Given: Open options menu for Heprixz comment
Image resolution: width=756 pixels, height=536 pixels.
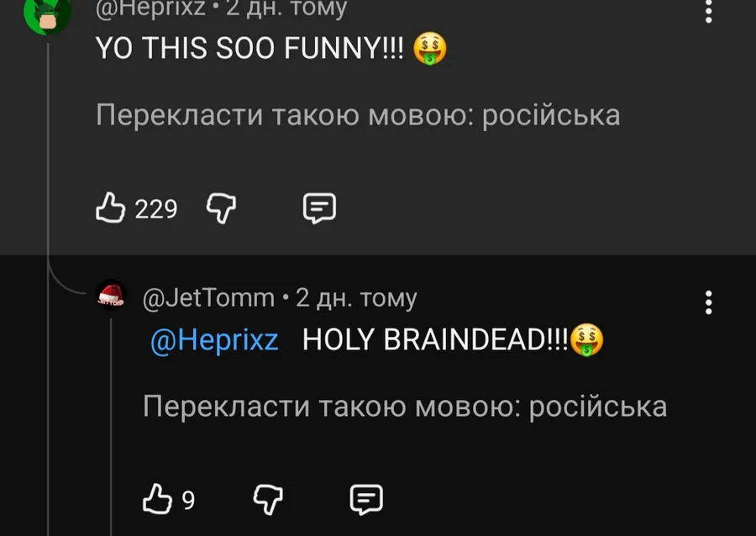Looking at the screenshot, I should pos(709,11).
